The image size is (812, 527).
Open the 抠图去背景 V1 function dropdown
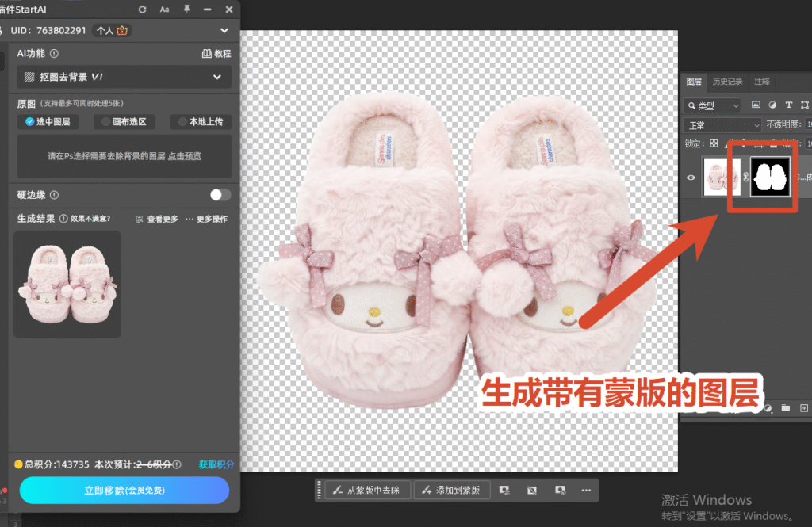coord(124,77)
